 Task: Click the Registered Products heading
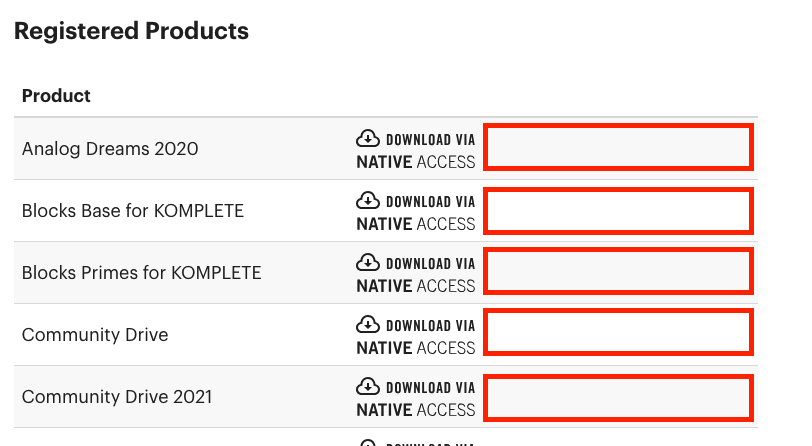click(131, 31)
